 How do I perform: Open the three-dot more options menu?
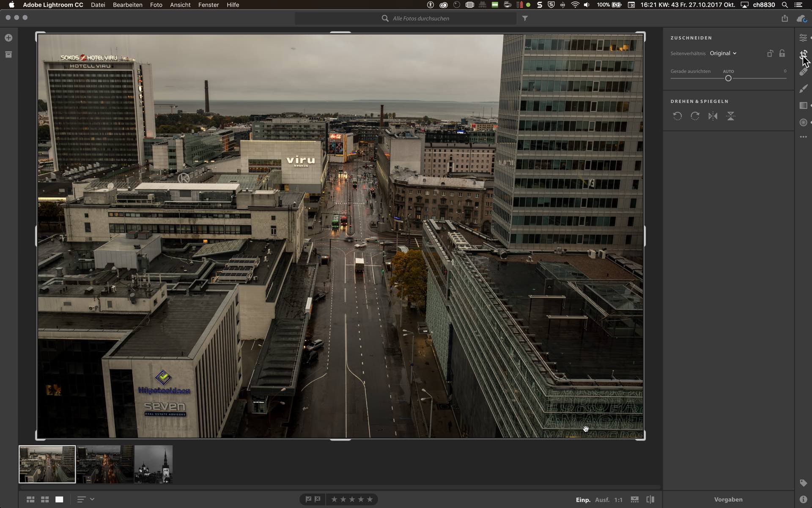(x=803, y=137)
